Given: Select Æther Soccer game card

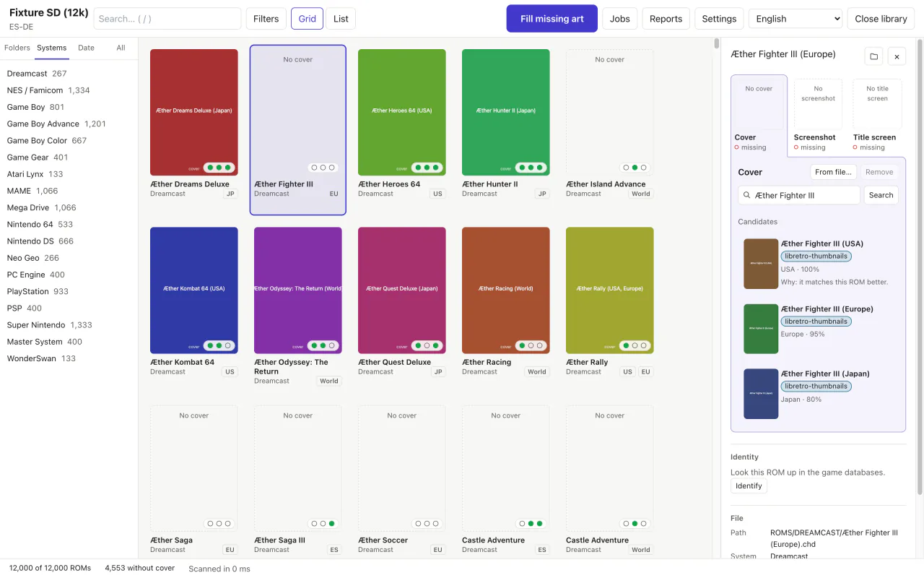Looking at the screenshot, I should [402, 480].
